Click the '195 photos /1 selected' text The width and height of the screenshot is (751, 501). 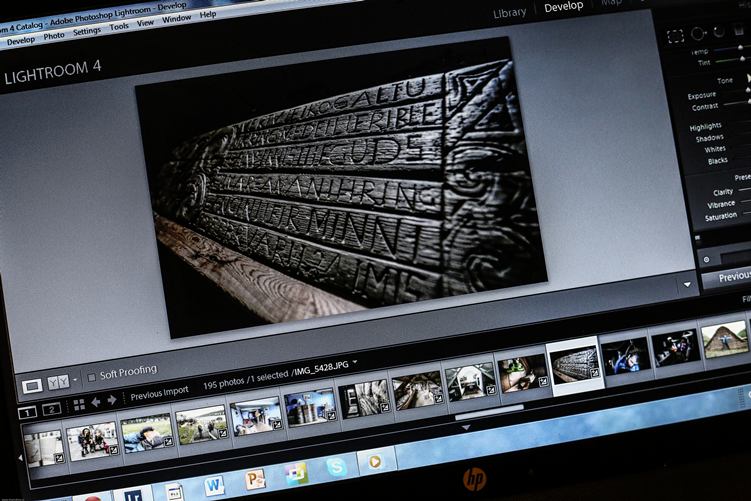tap(245, 380)
